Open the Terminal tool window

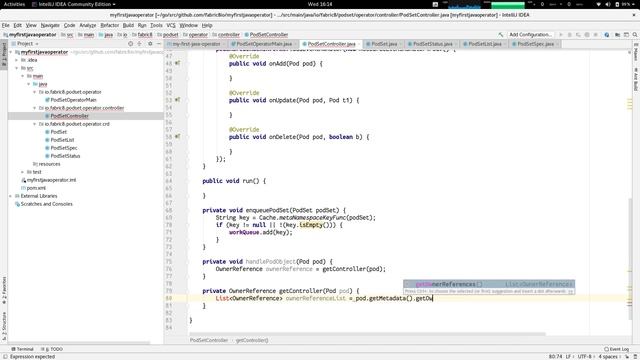[x=22, y=349]
